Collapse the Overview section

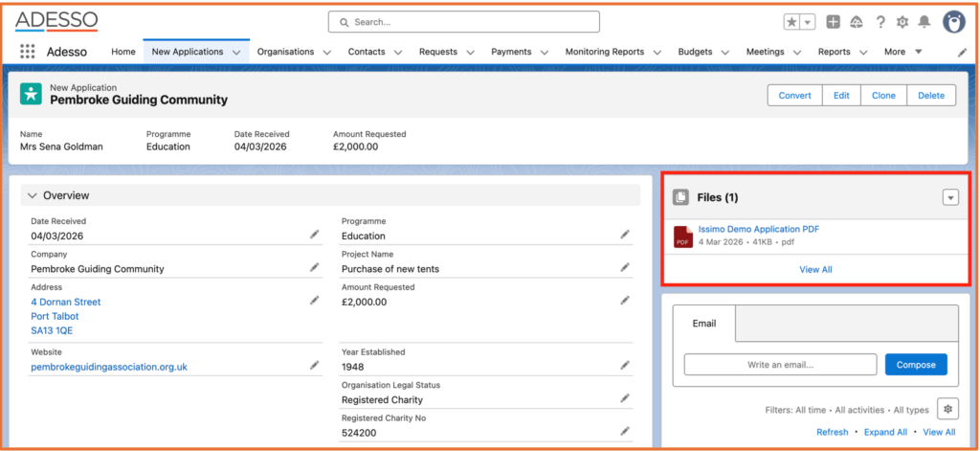33,195
